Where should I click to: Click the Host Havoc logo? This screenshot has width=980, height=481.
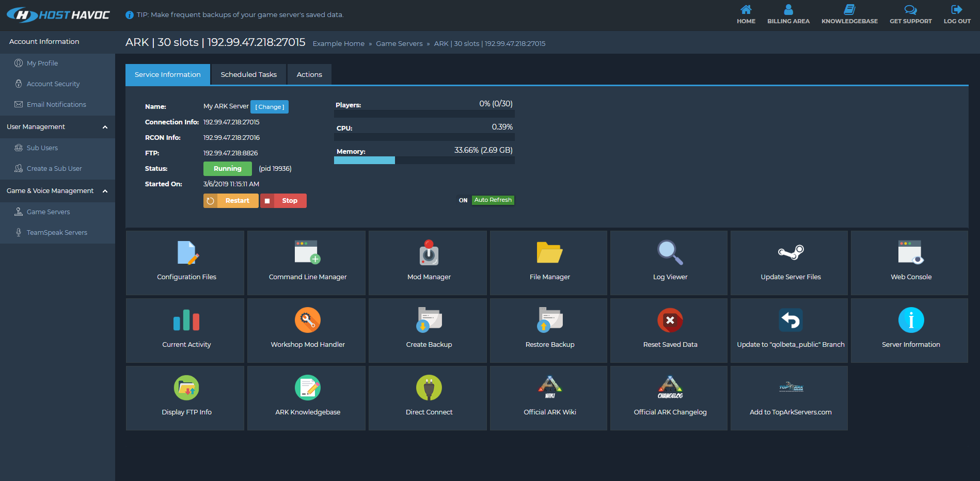[58, 15]
